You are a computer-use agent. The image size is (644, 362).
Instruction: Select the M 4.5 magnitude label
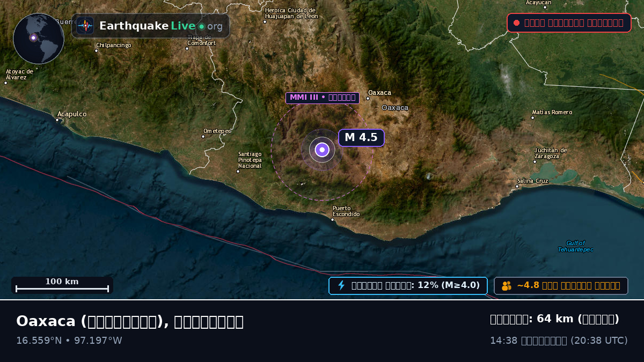[x=361, y=137]
